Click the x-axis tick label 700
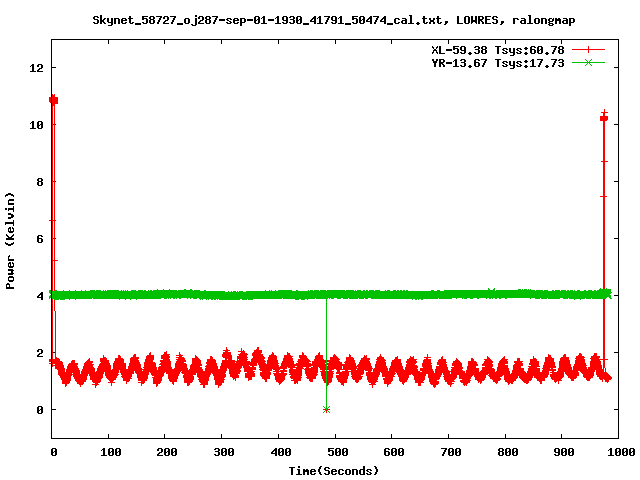 pos(451,452)
